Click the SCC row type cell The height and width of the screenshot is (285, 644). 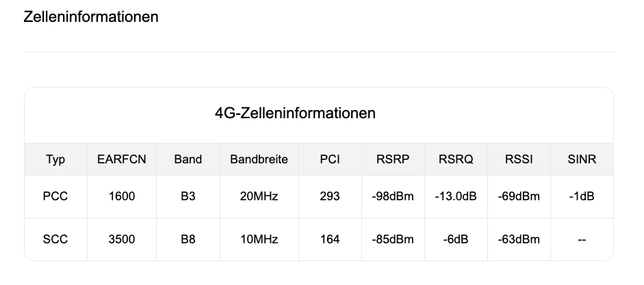point(55,239)
